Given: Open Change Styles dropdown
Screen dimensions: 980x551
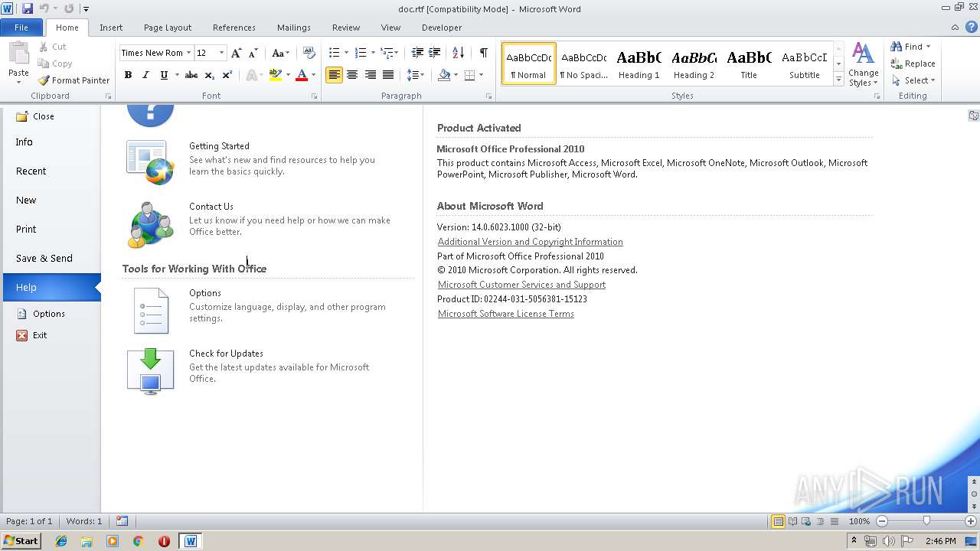Looking at the screenshot, I should [863, 65].
